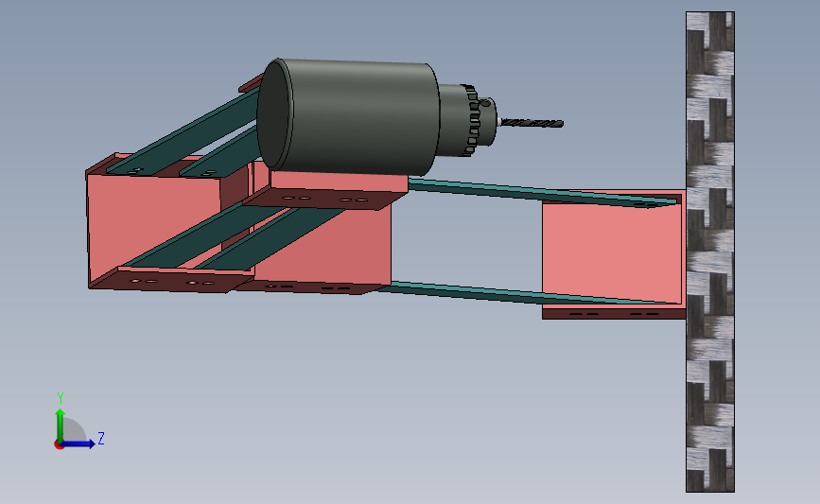Click the Y label of the coordinate triad

pyautogui.click(x=61, y=398)
